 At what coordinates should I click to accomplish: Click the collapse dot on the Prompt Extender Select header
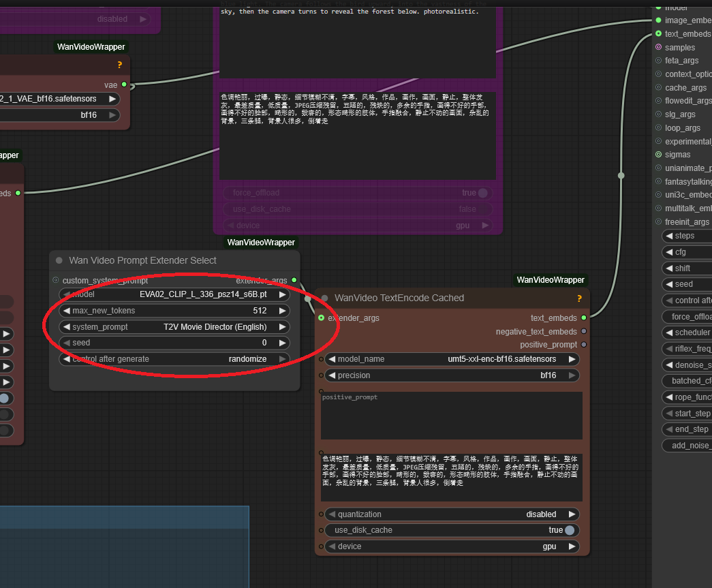click(x=59, y=260)
